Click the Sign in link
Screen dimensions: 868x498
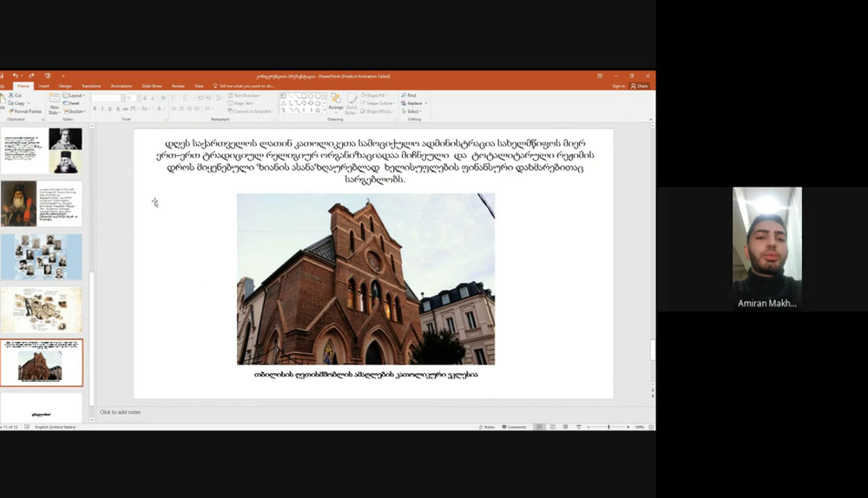point(618,86)
